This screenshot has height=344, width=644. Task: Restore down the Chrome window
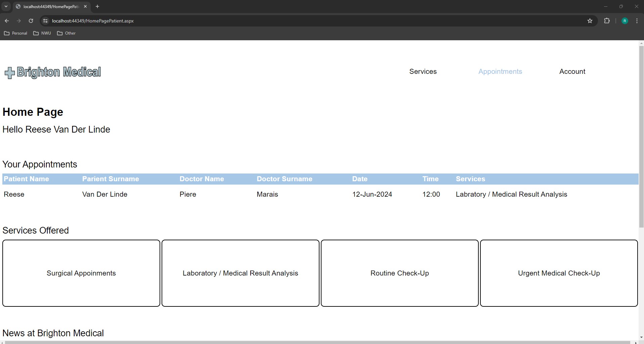(621, 6)
